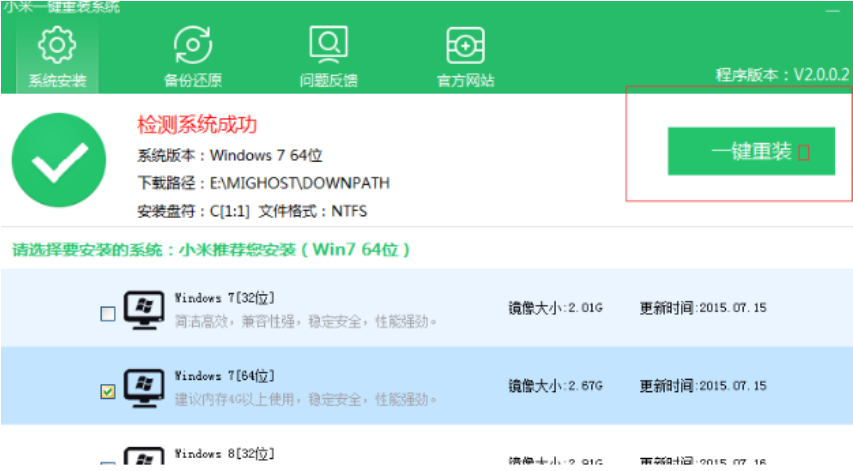Open the 系统安装 gear icon tab

(x=57, y=45)
